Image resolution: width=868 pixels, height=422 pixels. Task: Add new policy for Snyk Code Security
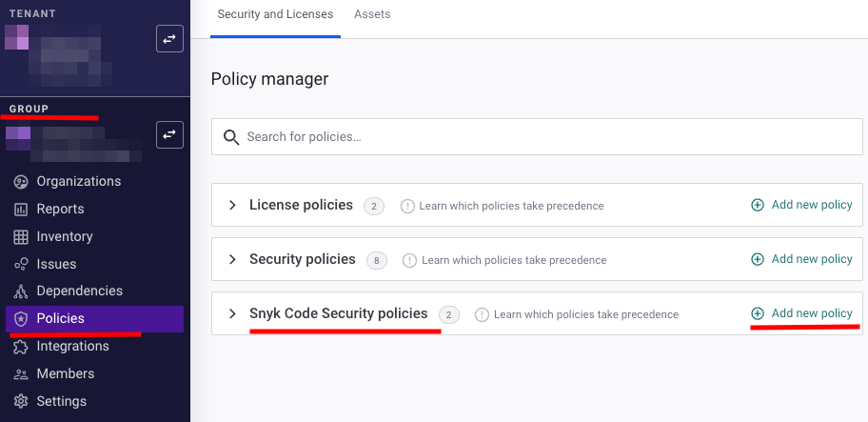(x=801, y=313)
